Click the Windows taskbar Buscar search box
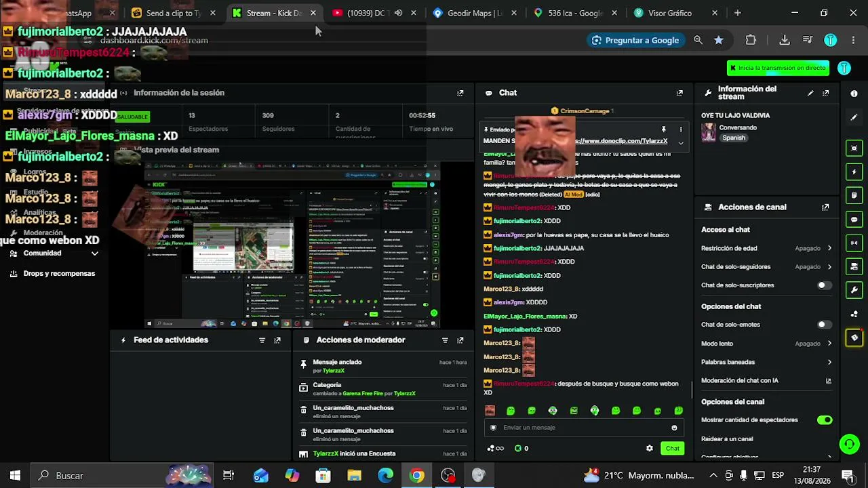868x488 pixels. pos(122,475)
